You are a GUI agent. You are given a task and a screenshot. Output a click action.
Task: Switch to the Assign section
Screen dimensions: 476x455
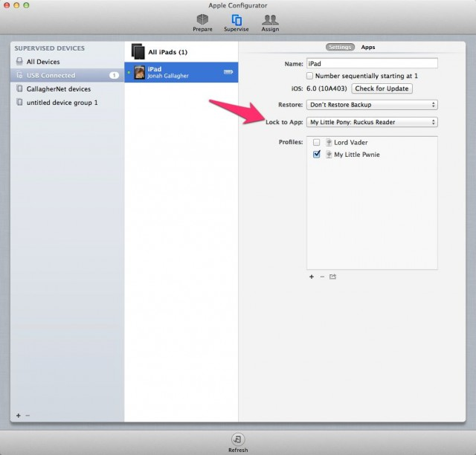pos(270,23)
